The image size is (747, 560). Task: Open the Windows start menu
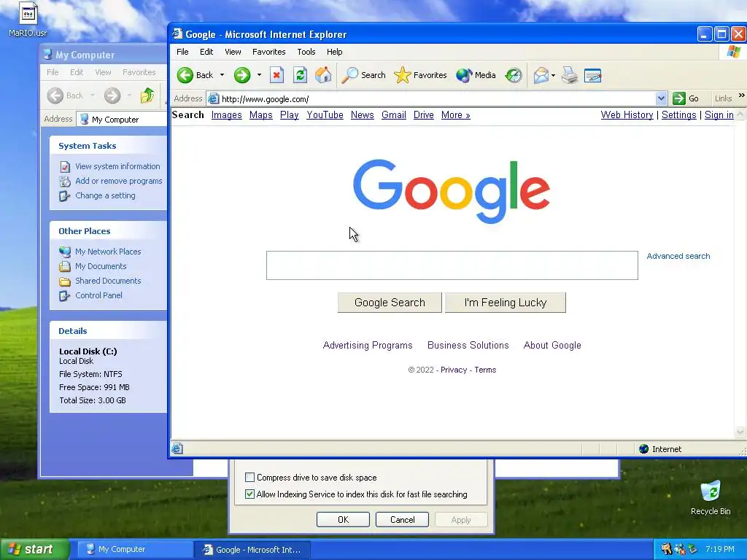pos(35,549)
